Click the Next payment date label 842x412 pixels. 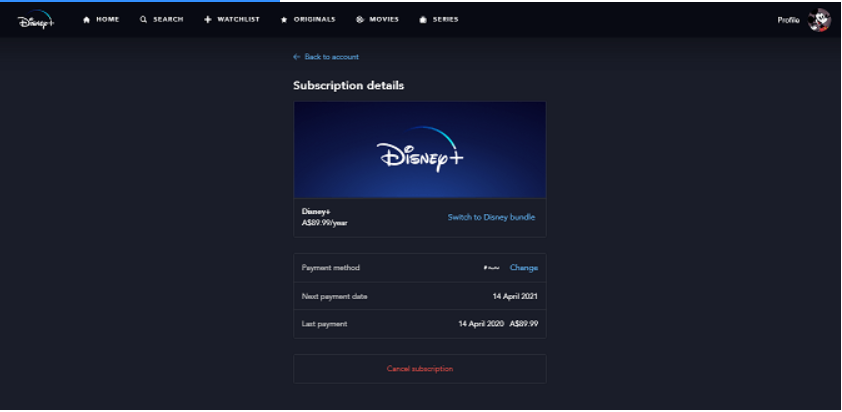pos(335,297)
